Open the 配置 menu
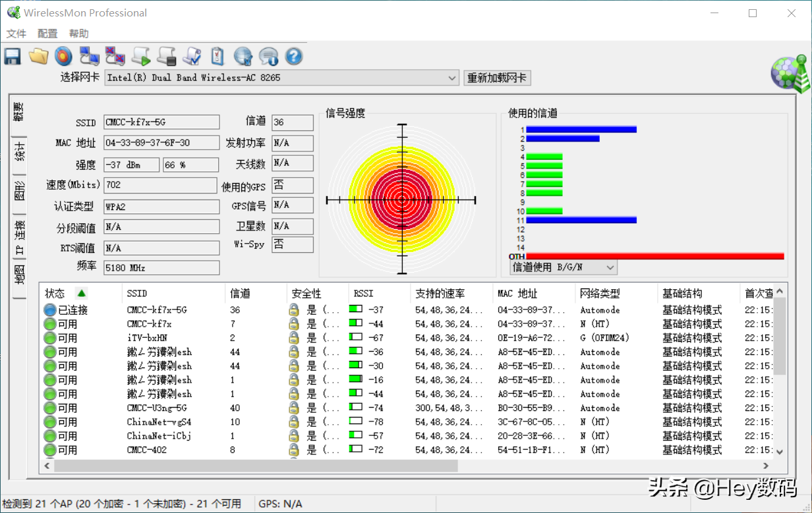 pos(47,34)
